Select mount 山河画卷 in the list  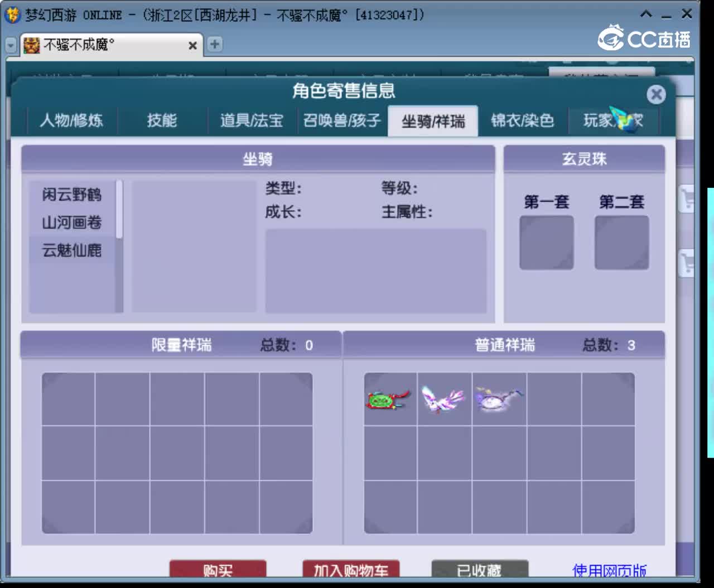click(x=72, y=222)
